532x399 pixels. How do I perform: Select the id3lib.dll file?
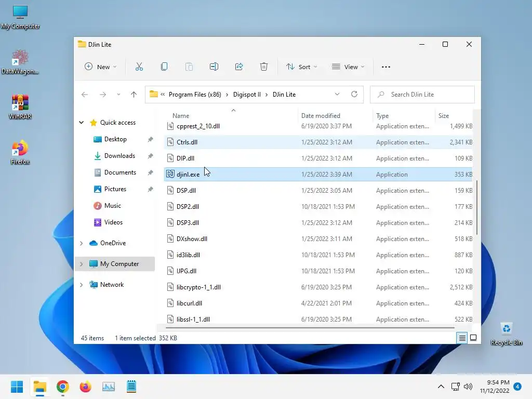pyautogui.click(x=318, y=255)
